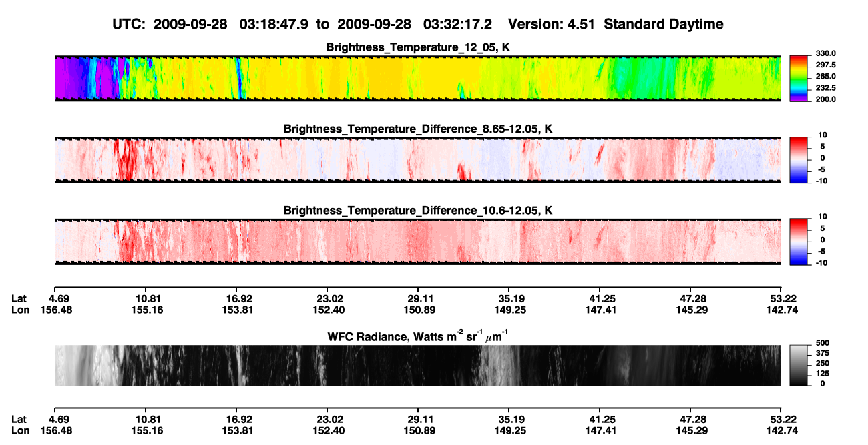The height and width of the screenshot is (445, 868).
Task: Click latitude 41.25 on the bottom-most axis
Action: (600, 419)
